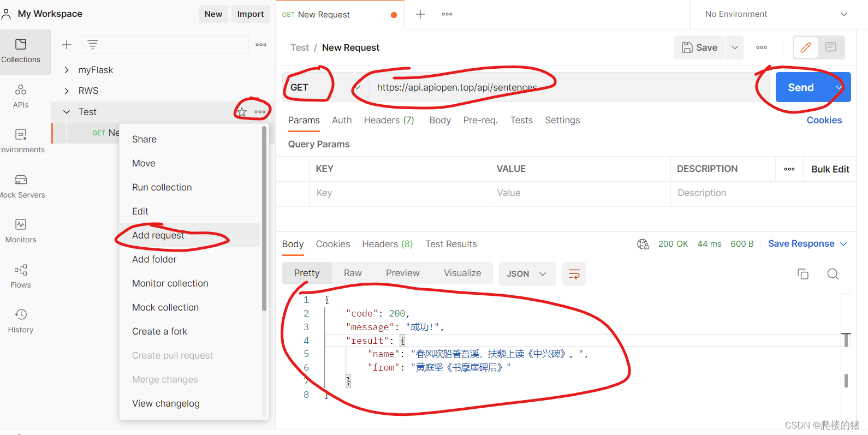Open the Save options dropdown arrow
Image resolution: width=868 pixels, height=435 pixels.
coord(735,47)
